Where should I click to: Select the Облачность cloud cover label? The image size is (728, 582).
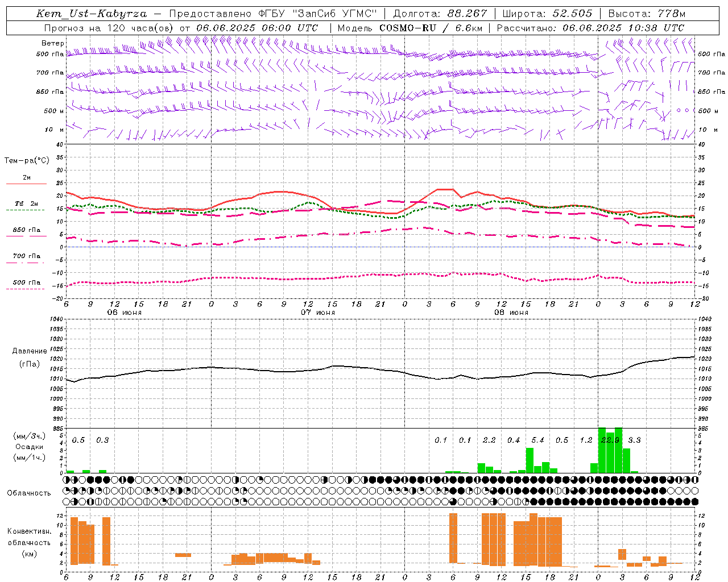(29, 493)
